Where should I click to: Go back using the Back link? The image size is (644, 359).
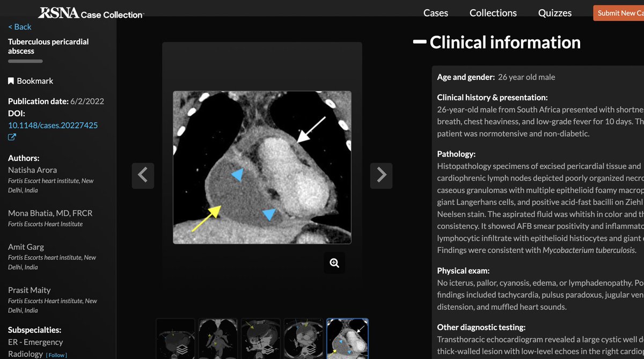click(x=20, y=27)
